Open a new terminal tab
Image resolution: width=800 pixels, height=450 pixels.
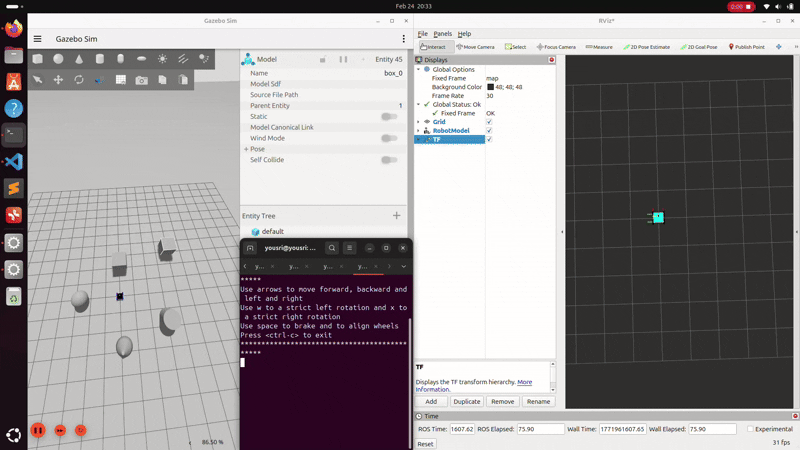250,248
